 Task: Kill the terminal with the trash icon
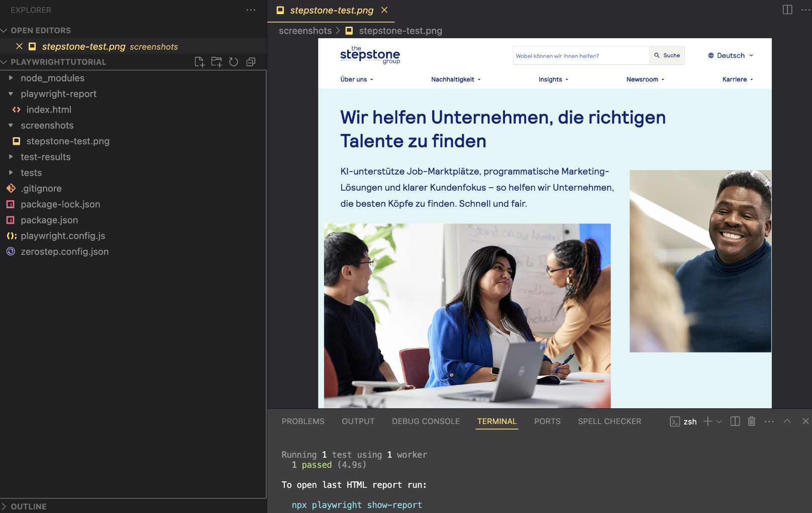(751, 421)
